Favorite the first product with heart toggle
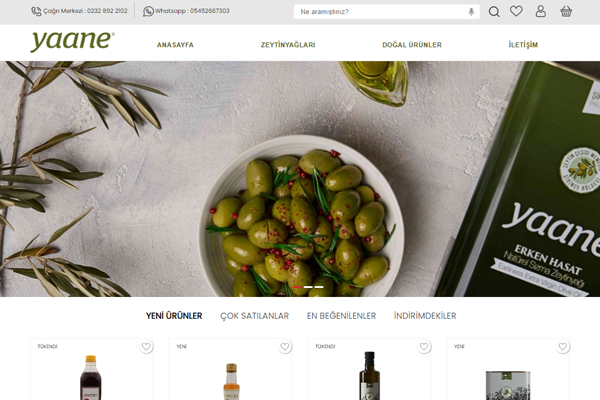 tap(146, 347)
